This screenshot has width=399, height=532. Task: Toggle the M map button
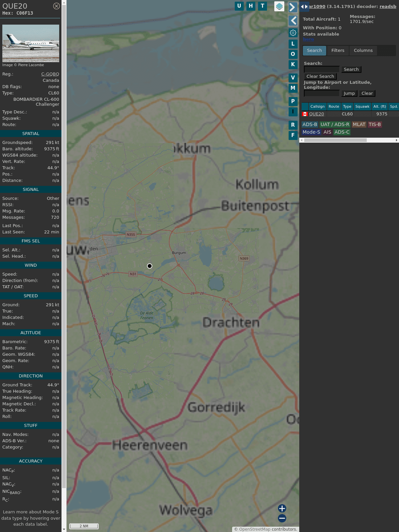tap(293, 88)
